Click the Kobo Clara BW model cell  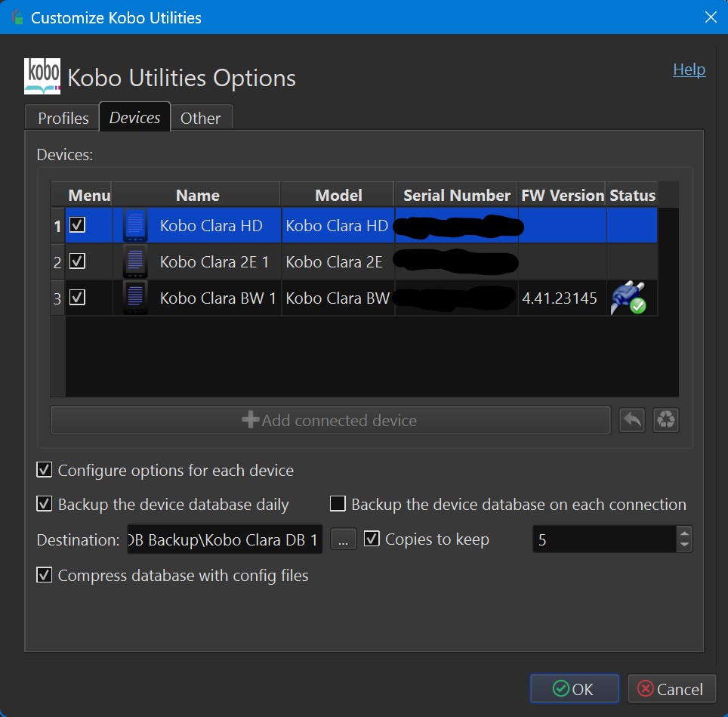click(x=338, y=298)
